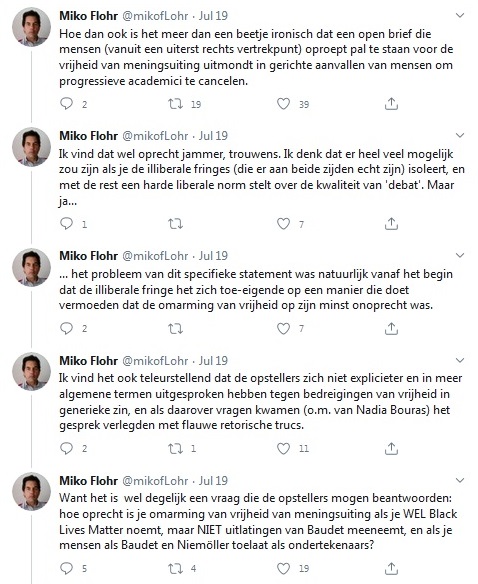
Task: Expand options for the 'oprecht jammer' tweet
Action: pyautogui.click(x=460, y=136)
